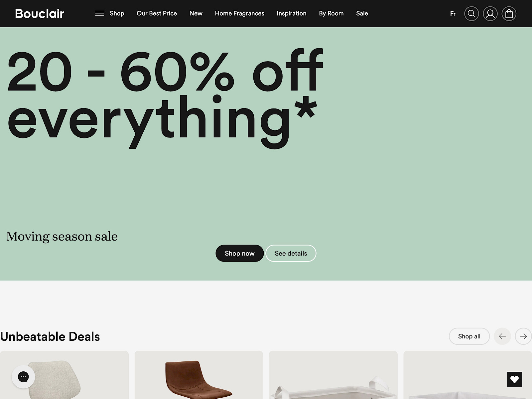
Task: Click the Bouclair logo
Action: [x=40, y=14]
